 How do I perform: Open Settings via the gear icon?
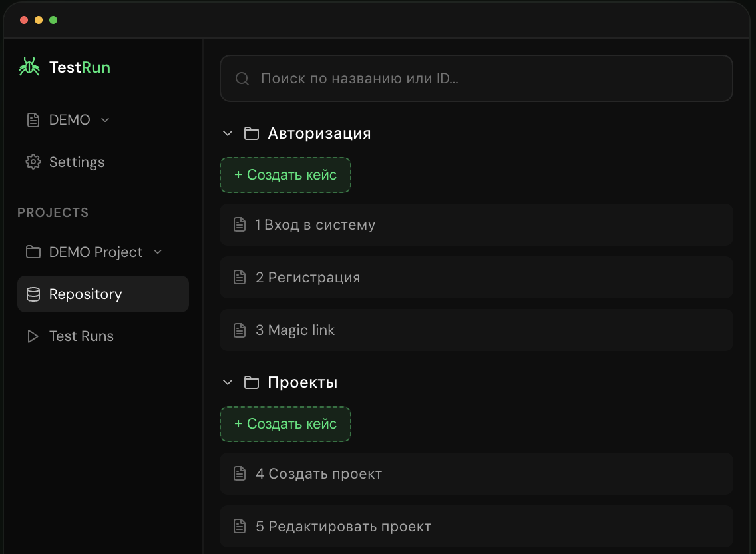tap(33, 162)
